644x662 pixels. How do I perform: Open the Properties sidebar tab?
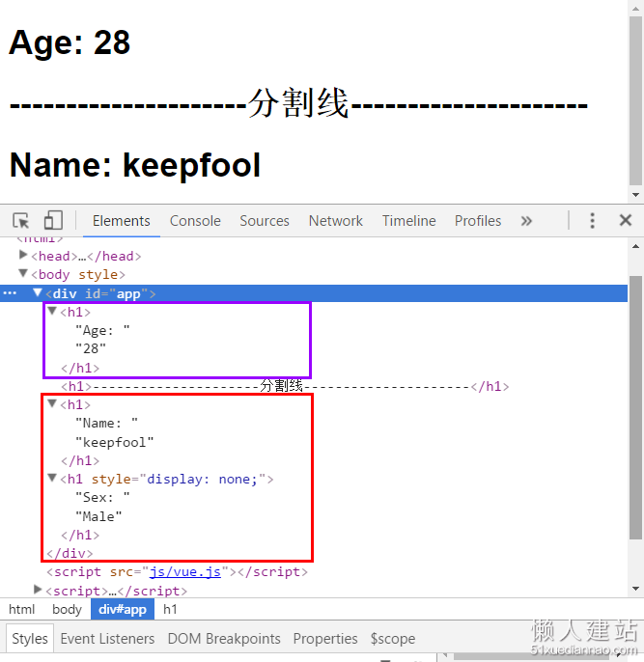[x=325, y=639]
